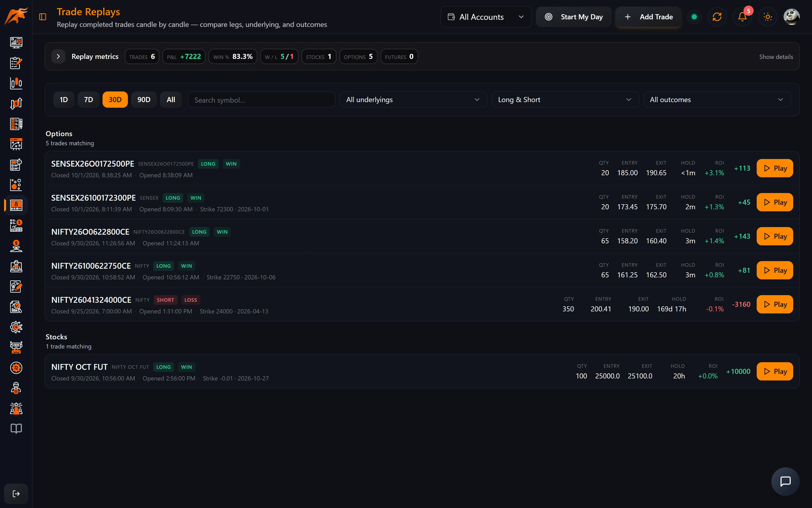Click the Search symbol input field
This screenshot has width=812, height=508.
point(262,100)
